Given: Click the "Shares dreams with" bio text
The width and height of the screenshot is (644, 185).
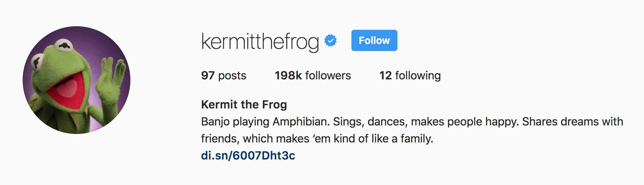Looking at the screenshot, I should 572,122.
